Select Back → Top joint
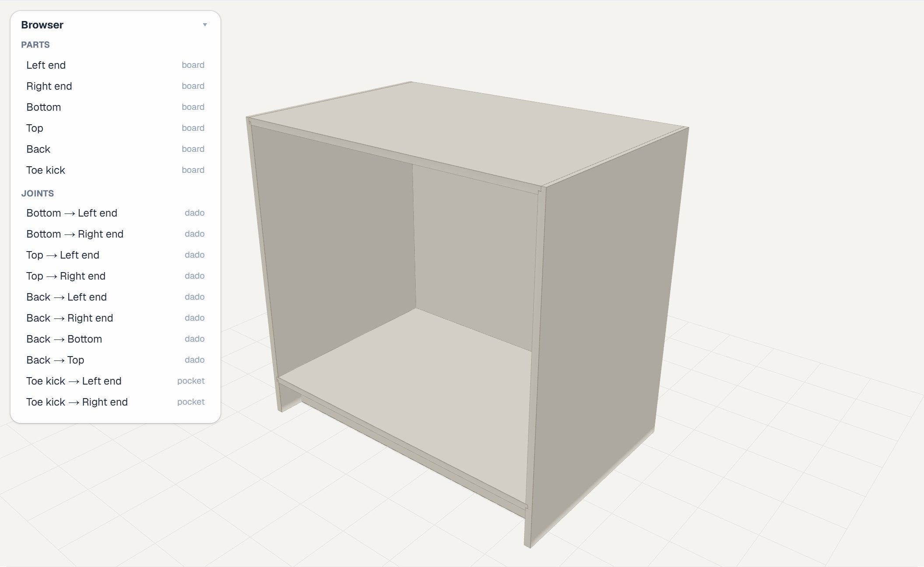Viewport: 924px width, 567px height. [x=115, y=360]
